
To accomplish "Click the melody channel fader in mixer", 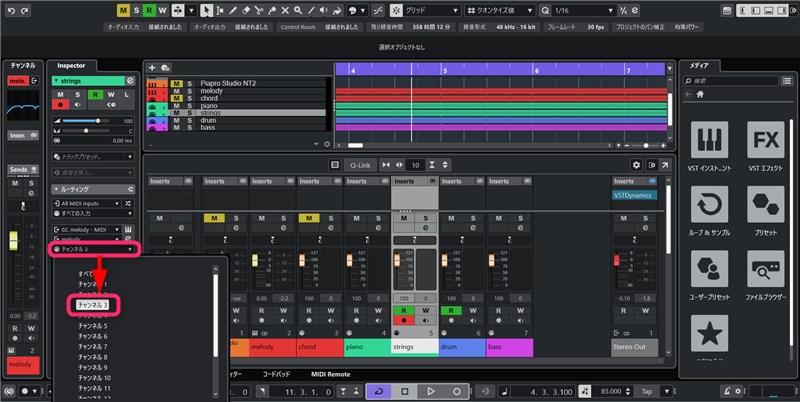I will 255,261.
